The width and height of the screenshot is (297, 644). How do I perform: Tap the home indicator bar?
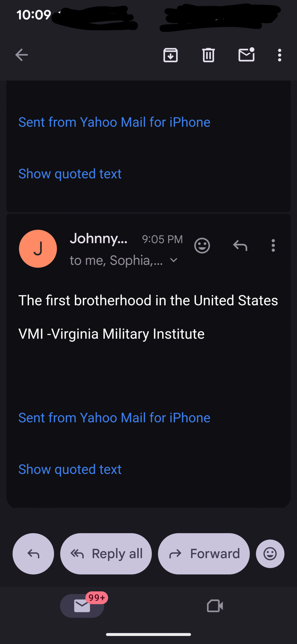point(148,634)
